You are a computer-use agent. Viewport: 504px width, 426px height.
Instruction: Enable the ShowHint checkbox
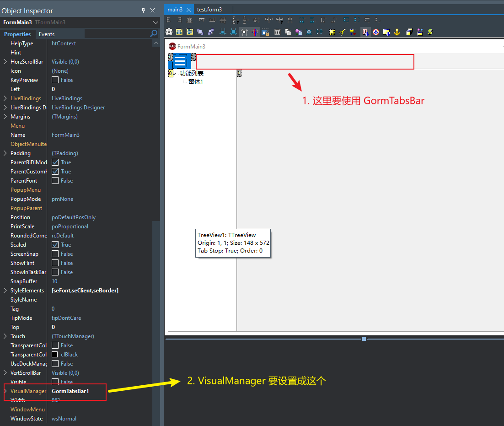point(55,263)
